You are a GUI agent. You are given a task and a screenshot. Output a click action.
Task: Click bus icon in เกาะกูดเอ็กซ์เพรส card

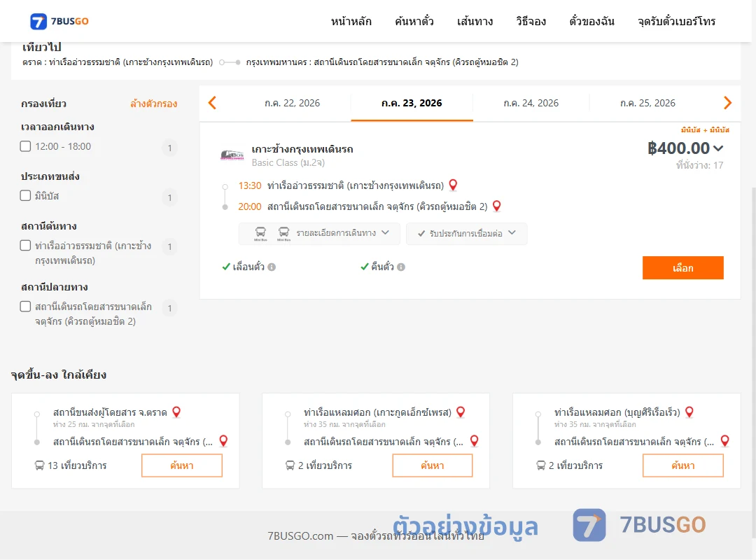(290, 465)
